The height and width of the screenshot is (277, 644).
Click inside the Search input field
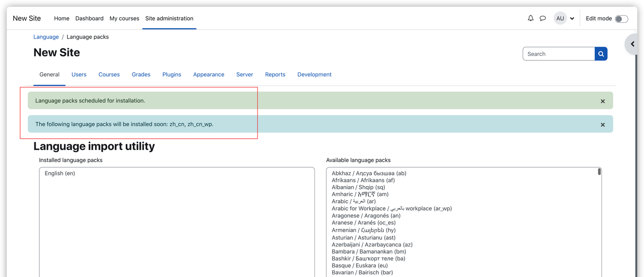[x=559, y=54]
